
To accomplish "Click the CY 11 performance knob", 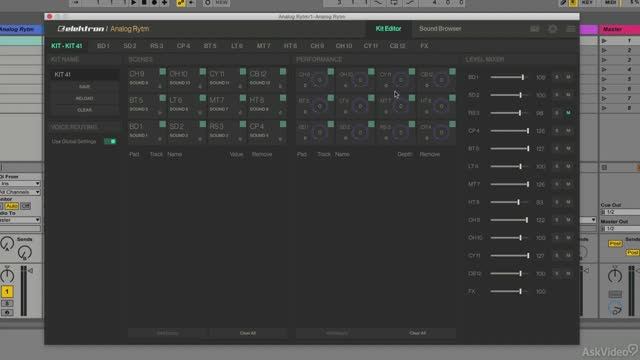I will [x=401, y=80].
